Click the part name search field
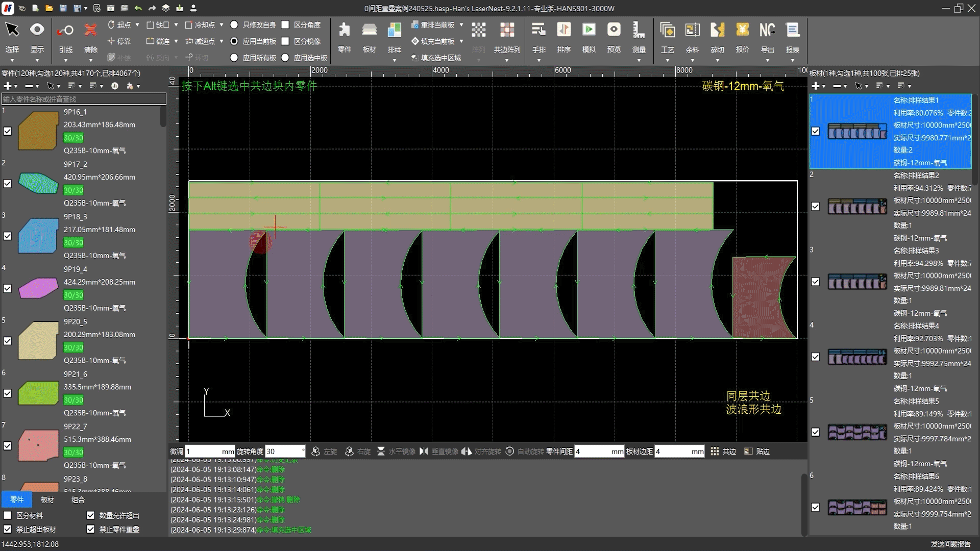The width and height of the screenshot is (980, 551). [84, 99]
